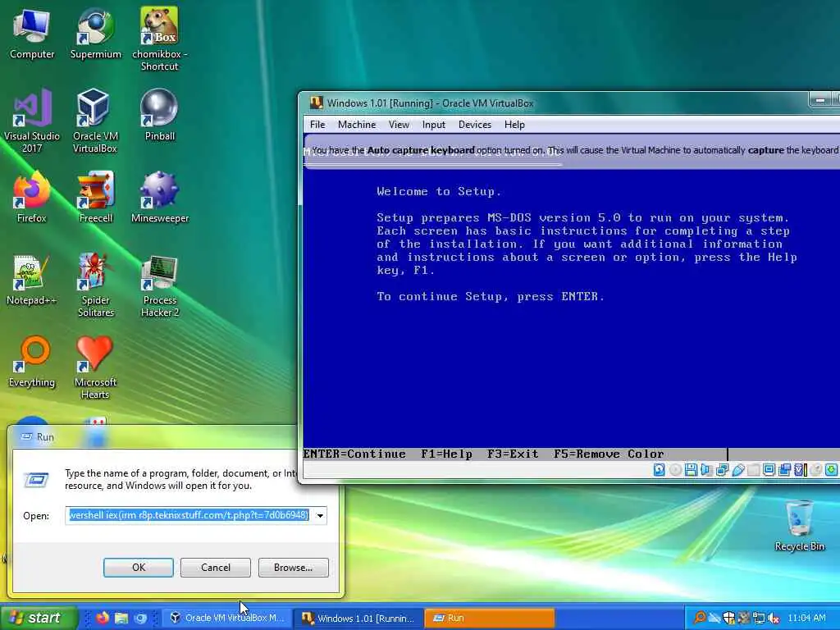Screen dimensions: 840x630
Task: Click VirtualBox audio status icon
Action: pyautogui.click(x=706, y=470)
